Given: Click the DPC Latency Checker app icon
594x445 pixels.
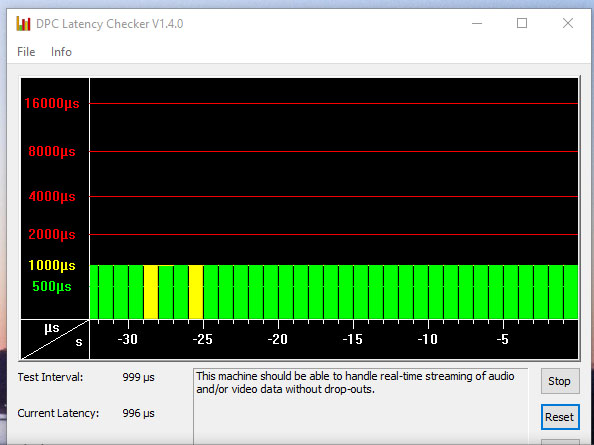Looking at the screenshot, I should (23, 24).
